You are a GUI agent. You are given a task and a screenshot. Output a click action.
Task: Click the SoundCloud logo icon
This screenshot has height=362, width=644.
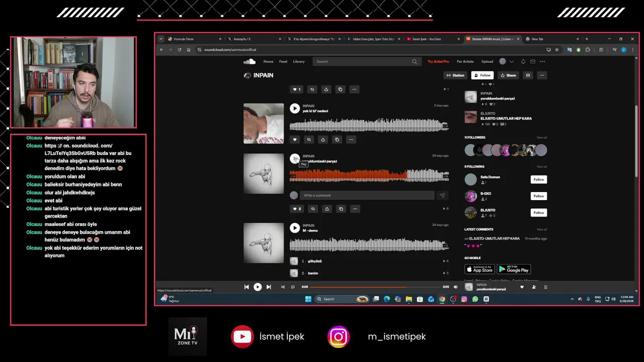click(x=250, y=61)
